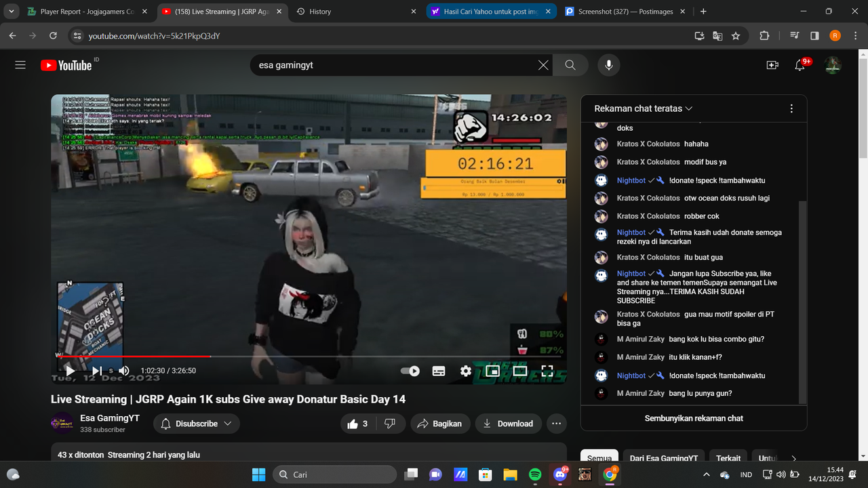The height and width of the screenshot is (488, 868).
Task: Run search with the magnifier button
Action: pos(570,65)
